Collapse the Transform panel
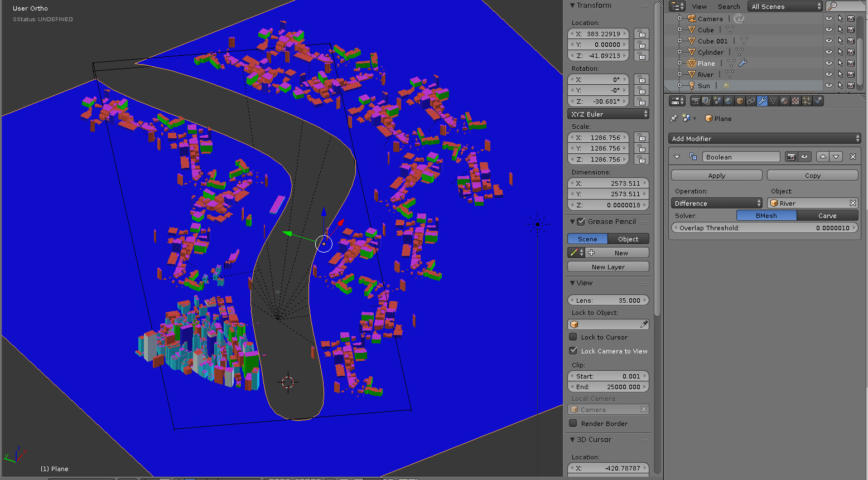868x480 pixels. pyautogui.click(x=572, y=6)
